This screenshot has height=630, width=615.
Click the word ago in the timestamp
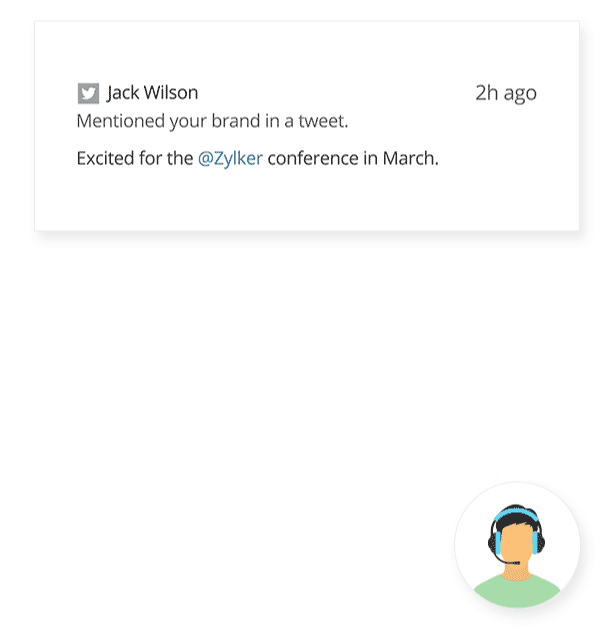(x=520, y=94)
